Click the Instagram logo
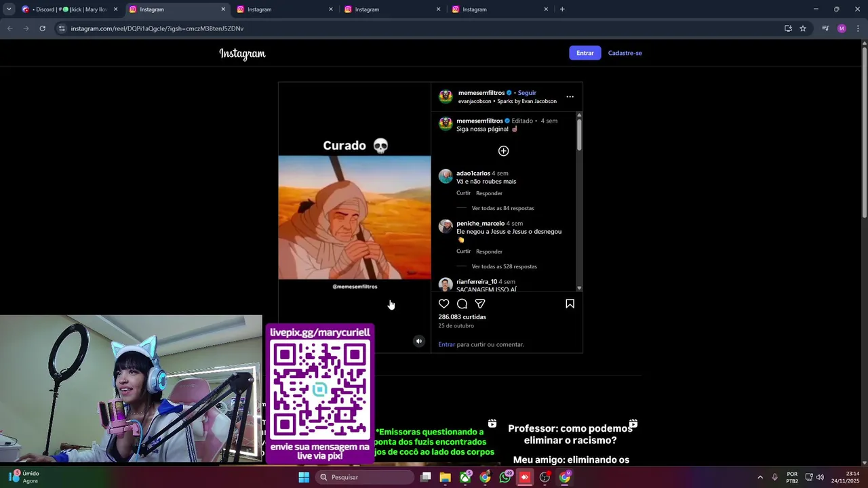Image resolution: width=868 pixels, height=488 pixels. click(x=242, y=54)
